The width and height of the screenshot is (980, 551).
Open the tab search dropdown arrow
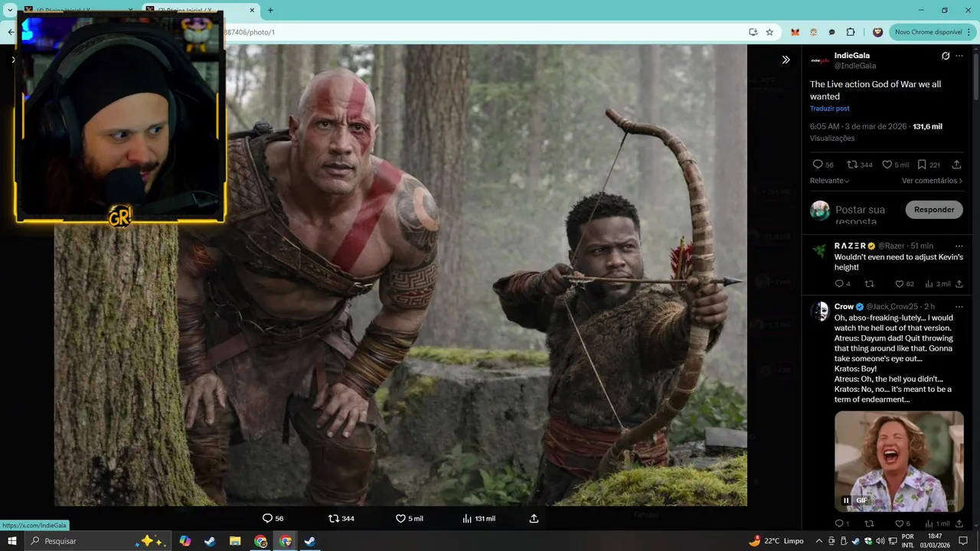coord(10,10)
